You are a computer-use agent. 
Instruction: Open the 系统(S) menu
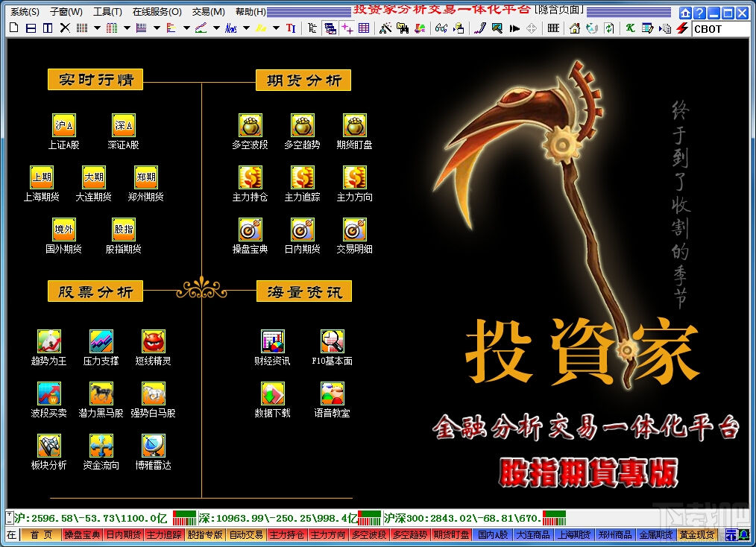point(25,12)
